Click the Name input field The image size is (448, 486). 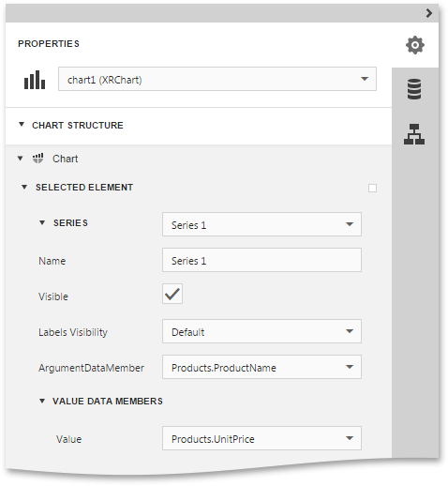click(261, 260)
